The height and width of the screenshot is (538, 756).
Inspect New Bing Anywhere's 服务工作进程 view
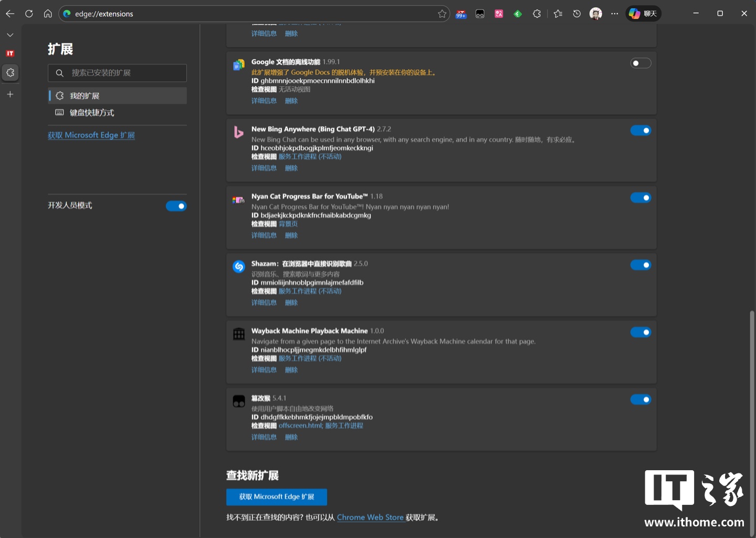click(x=310, y=157)
